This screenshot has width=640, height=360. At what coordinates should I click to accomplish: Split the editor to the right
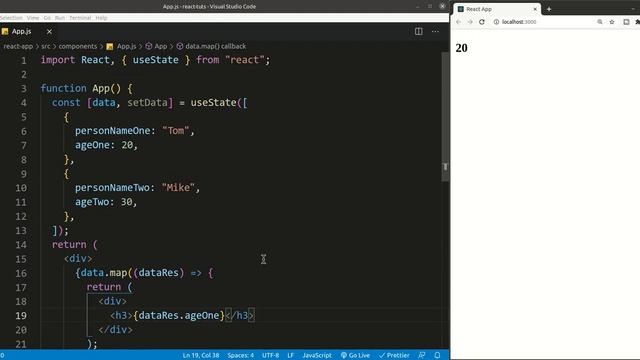click(x=419, y=31)
